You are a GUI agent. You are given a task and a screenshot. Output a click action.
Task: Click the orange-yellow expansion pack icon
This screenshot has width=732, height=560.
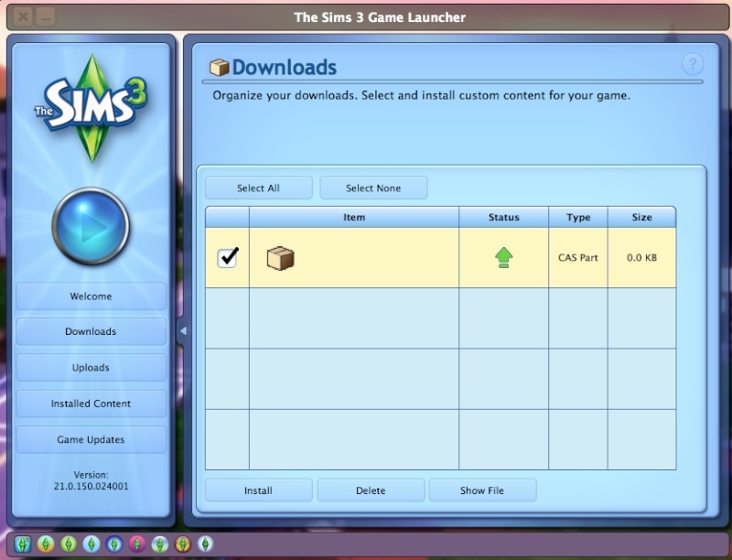(x=45, y=544)
